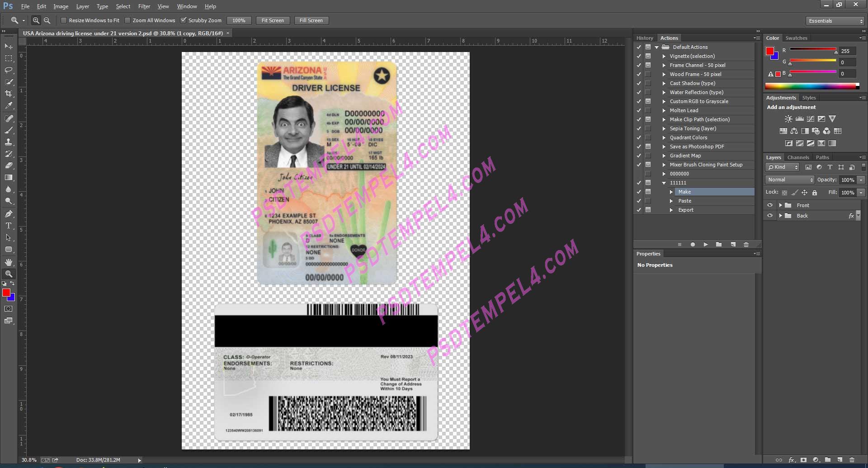
Task: Open the Filter menu
Action: [144, 6]
